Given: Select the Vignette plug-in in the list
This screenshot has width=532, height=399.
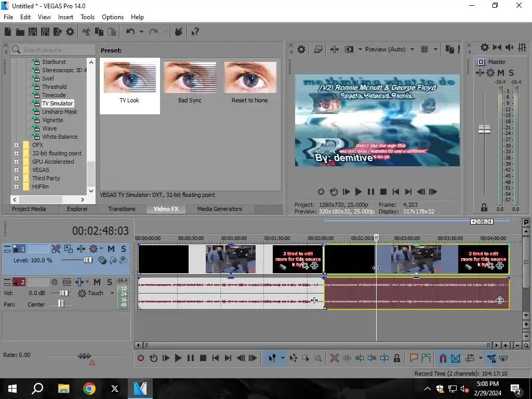Looking at the screenshot, I should click(x=52, y=120).
